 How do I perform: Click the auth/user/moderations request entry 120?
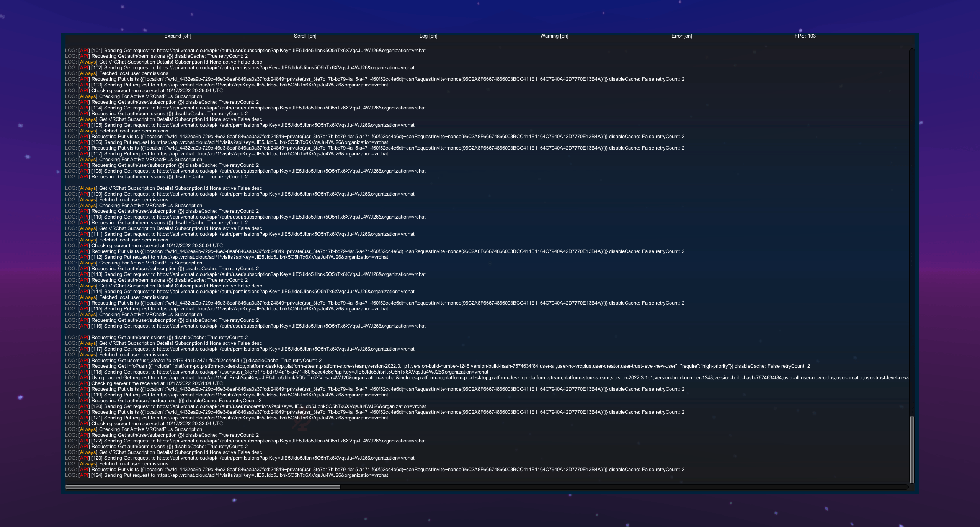(253, 406)
